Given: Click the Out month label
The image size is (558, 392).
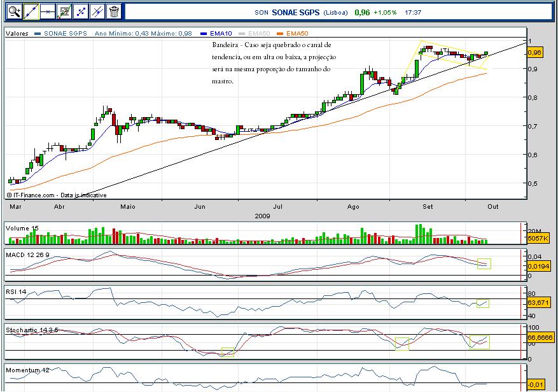Looking at the screenshot, I should click(x=493, y=207).
